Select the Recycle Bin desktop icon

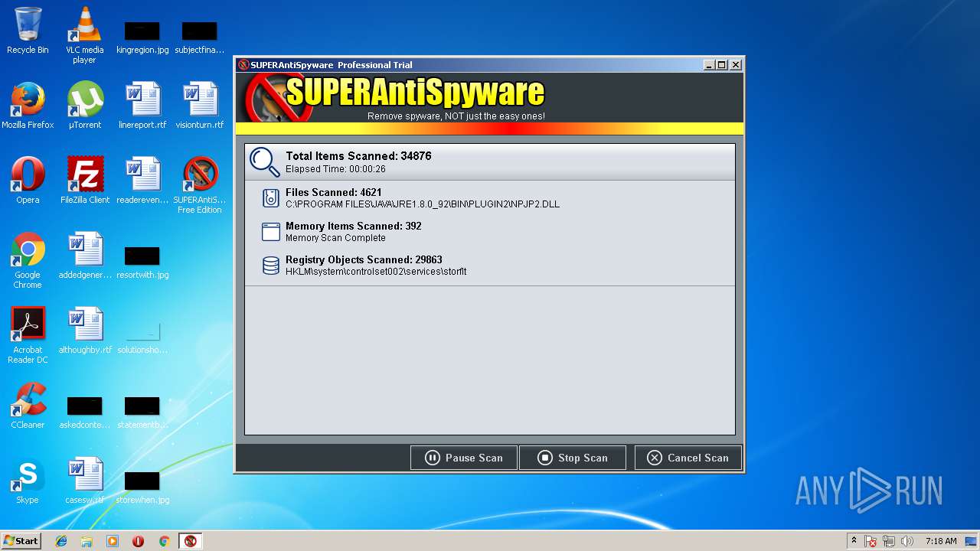click(28, 31)
